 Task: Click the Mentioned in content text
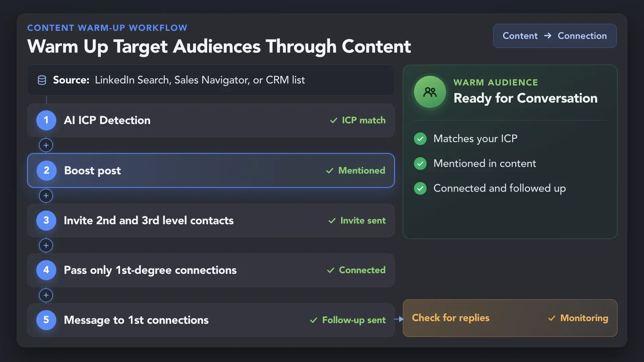485,163
